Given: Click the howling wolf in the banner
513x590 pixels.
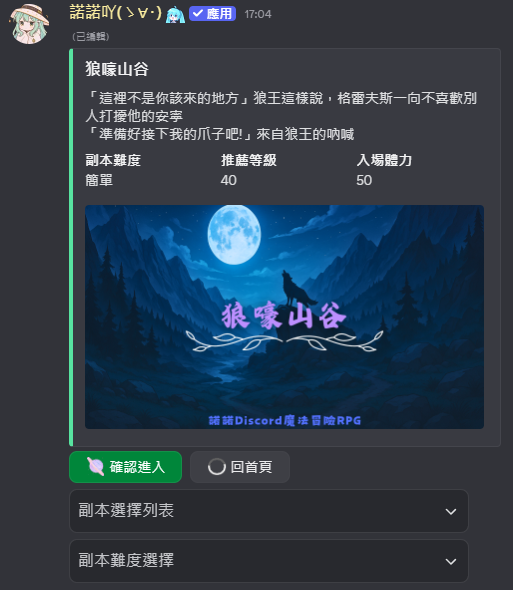Looking at the screenshot, I should 296,290.
